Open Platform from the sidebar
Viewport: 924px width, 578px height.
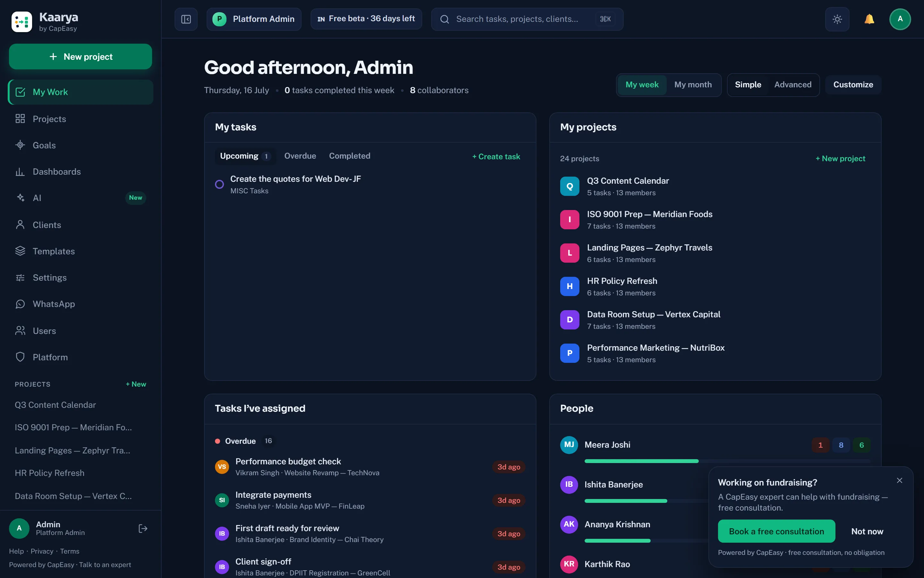coord(80,357)
